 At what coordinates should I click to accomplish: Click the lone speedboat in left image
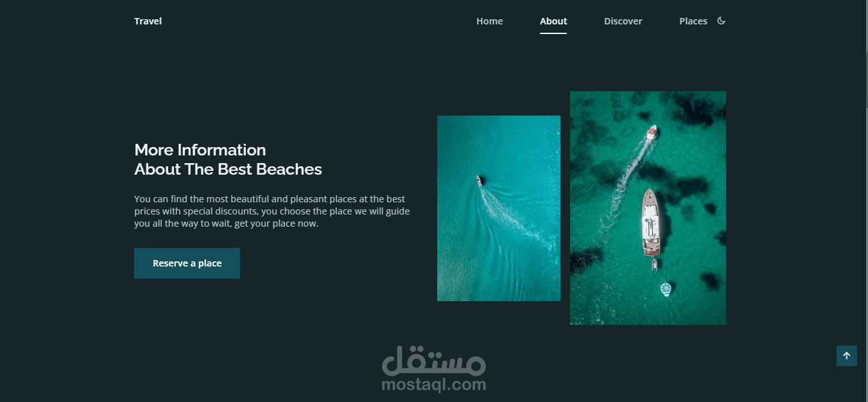click(x=479, y=181)
